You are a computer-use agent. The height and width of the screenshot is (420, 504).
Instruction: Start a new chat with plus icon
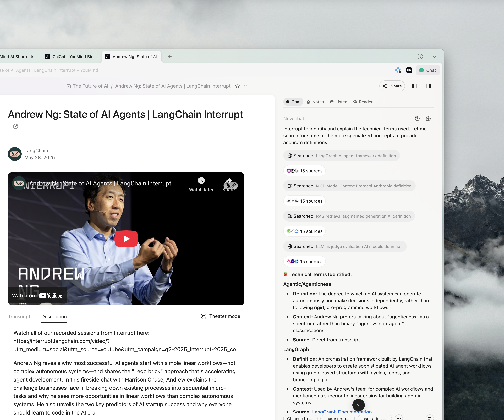[428, 119]
